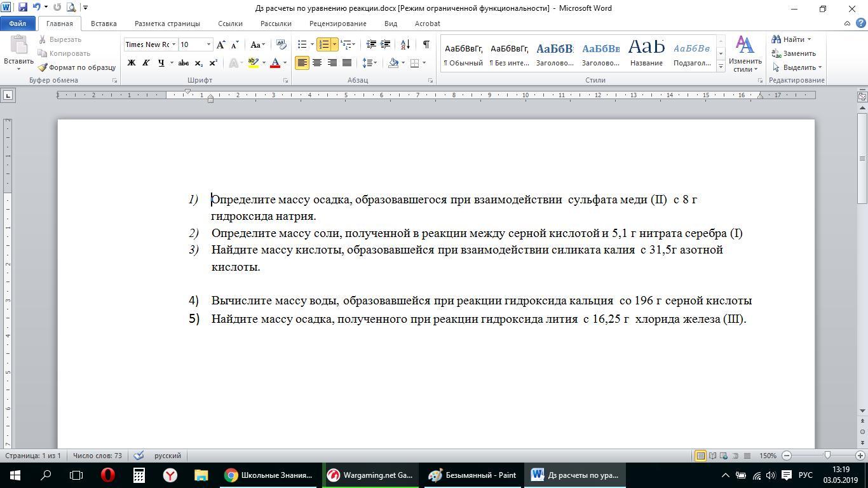
Task: Click the Format Painter brush icon
Action: (43, 67)
